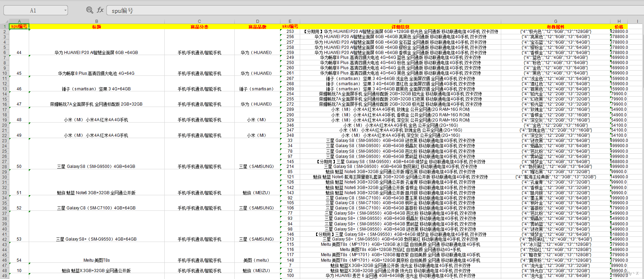This screenshot has width=644, height=279.
Task: Select row header 23
Action: 5,141
